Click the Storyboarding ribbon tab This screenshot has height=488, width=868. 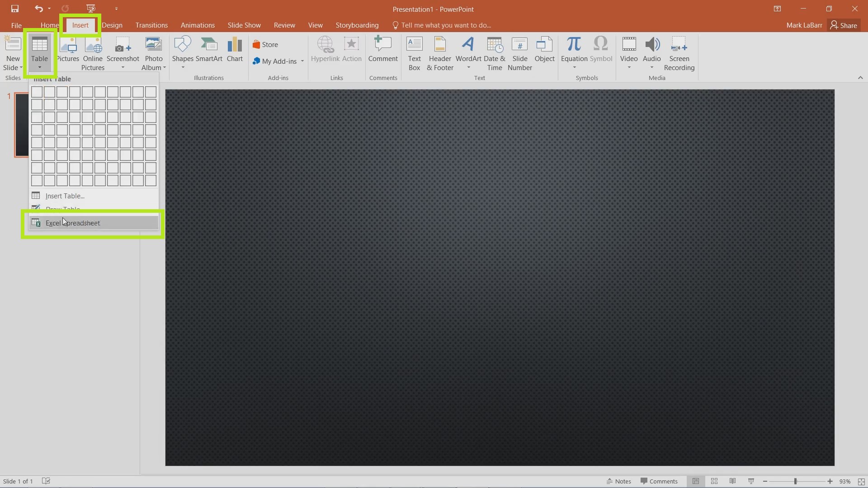357,25
